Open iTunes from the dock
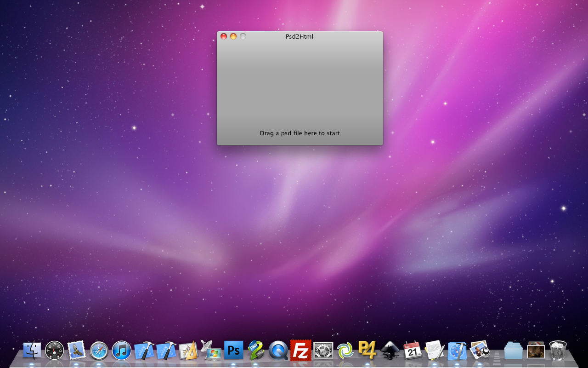The height and width of the screenshot is (368, 588). pyautogui.click(x=122, y=351)
